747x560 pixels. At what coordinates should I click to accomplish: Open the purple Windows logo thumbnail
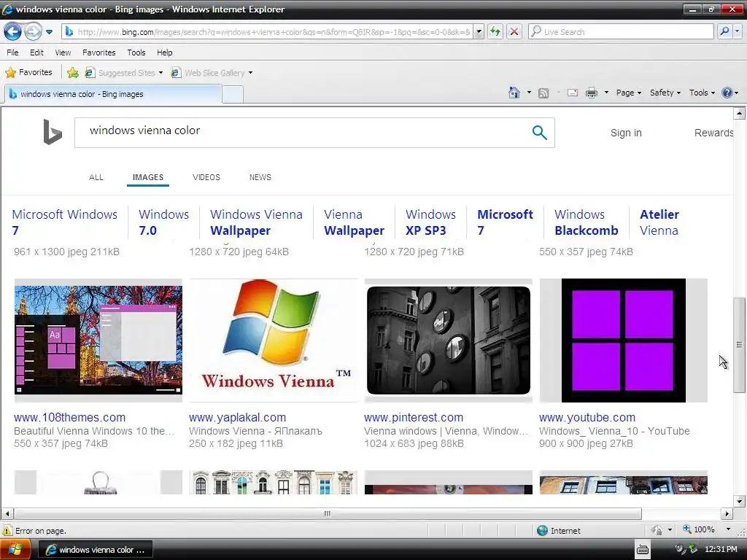(623, 341)
